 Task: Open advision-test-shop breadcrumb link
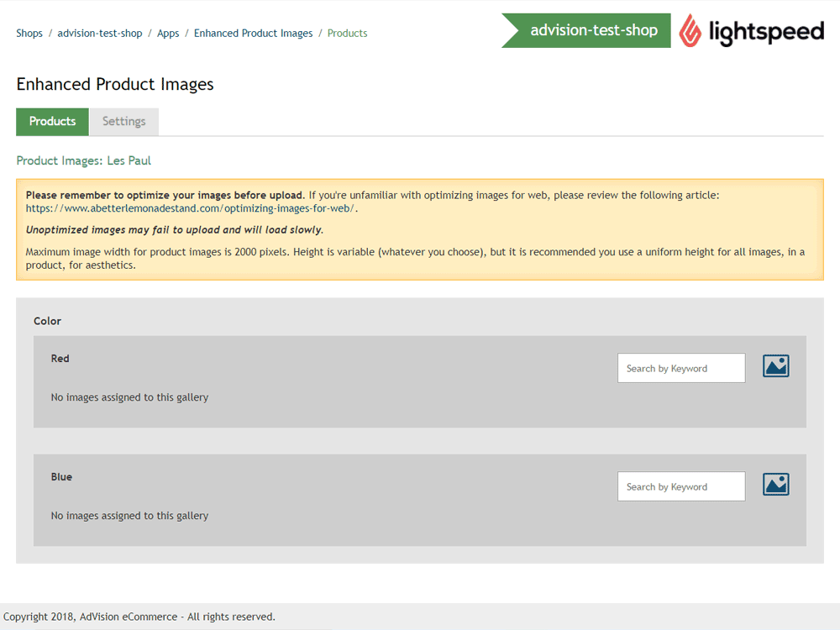[102, 34]
